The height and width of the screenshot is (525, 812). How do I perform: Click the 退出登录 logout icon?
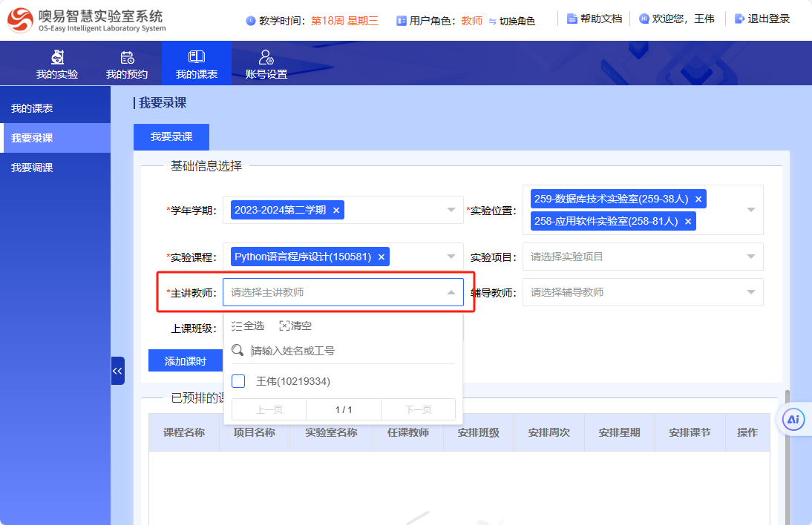pos(739,19)
